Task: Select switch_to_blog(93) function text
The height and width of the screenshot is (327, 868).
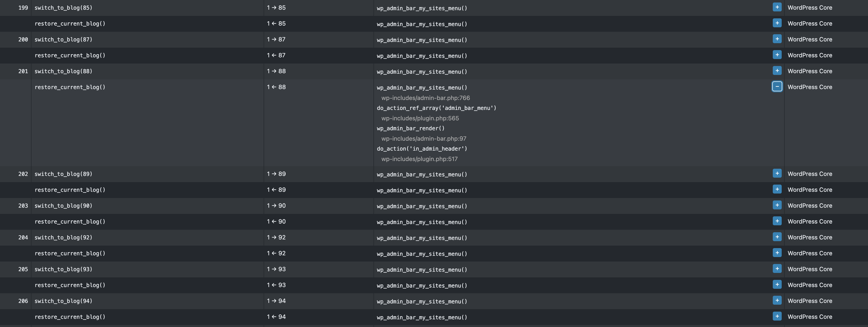Action: coord(63,269)
